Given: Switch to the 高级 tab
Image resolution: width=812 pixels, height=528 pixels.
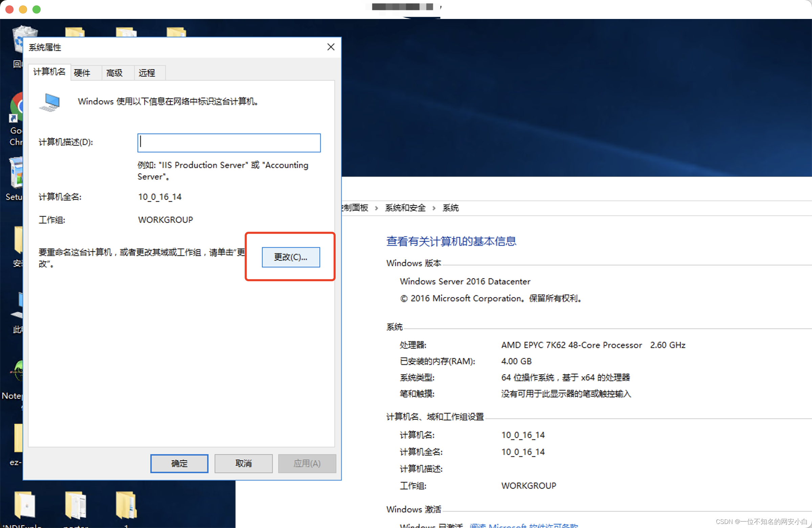Looking at the screenshot, I should coord(114,73).
